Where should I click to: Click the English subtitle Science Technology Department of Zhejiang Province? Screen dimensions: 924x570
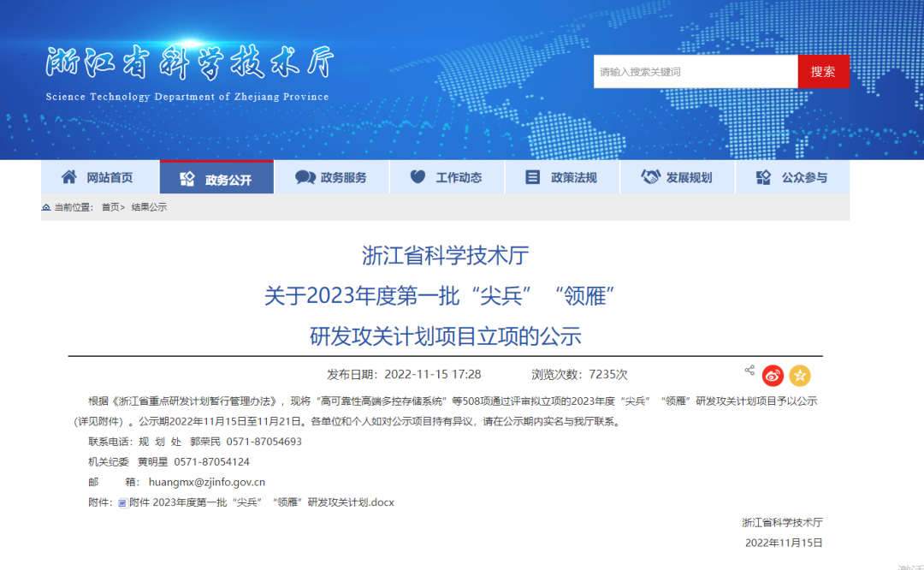coord(187,97)
